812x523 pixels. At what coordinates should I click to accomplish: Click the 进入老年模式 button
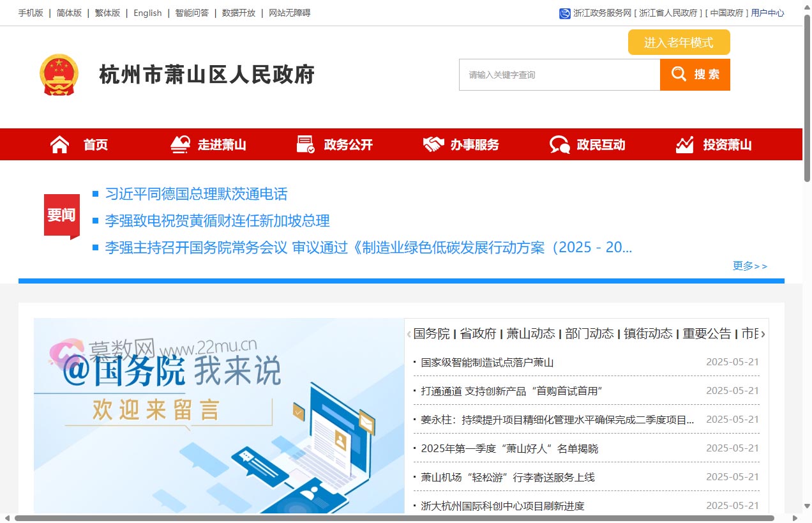679,42
